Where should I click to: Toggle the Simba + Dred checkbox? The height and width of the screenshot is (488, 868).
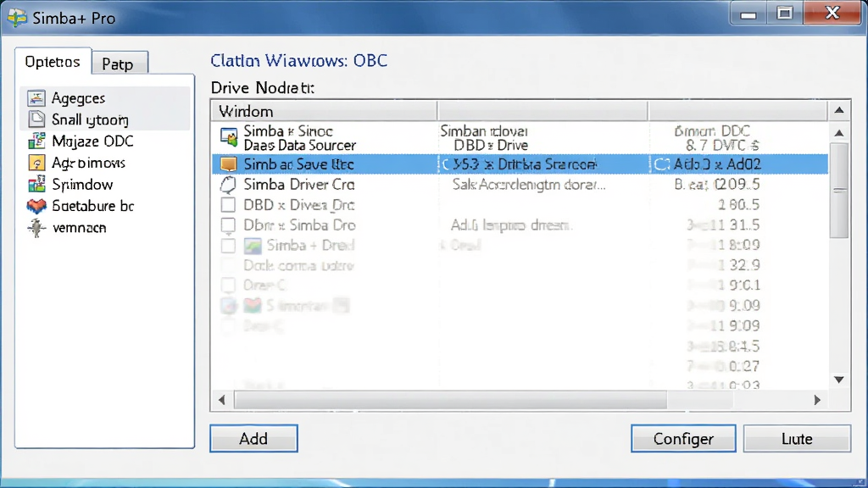[228, 245]
